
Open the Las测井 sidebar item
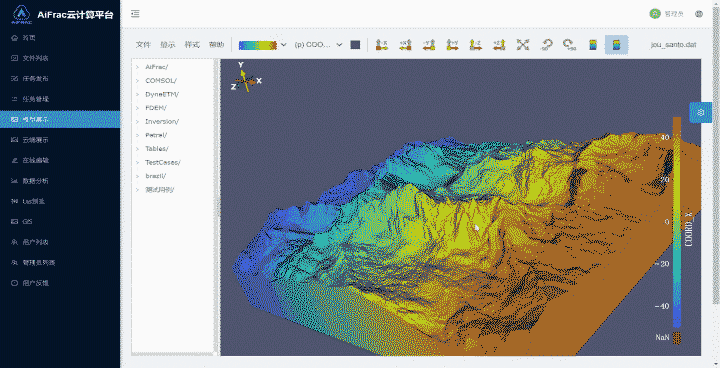(60, 201)
